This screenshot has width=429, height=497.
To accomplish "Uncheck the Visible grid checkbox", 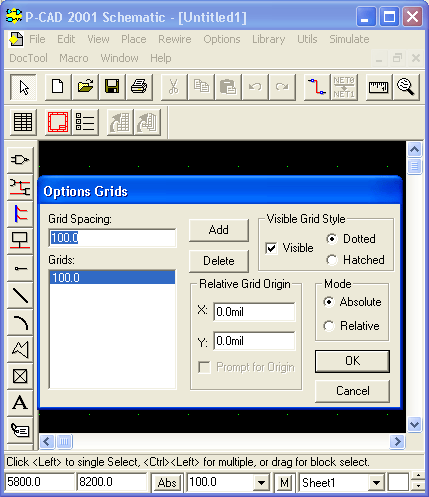I will (271, 248).
